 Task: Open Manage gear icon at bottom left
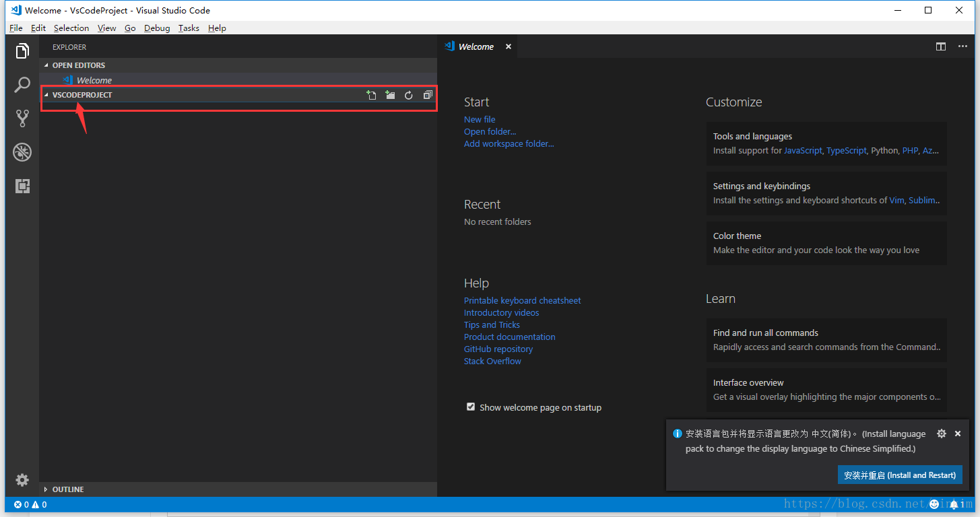coord(22,480)
